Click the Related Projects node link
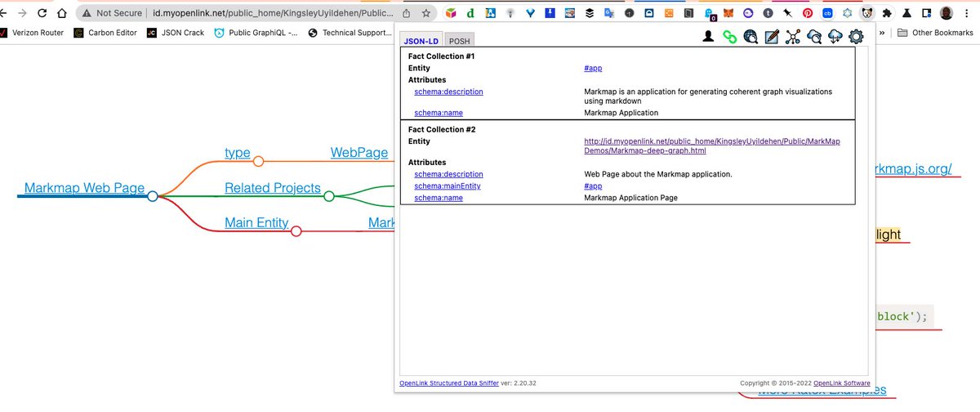 (x=273, y=188)
